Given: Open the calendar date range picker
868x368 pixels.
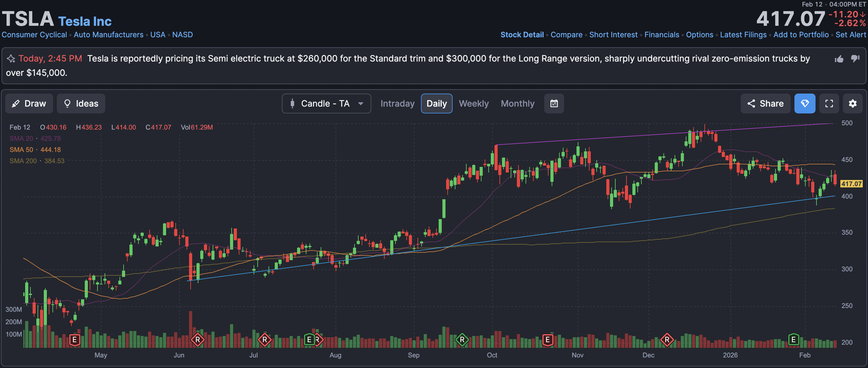Looking at the screenshot, I should (554, 103).
